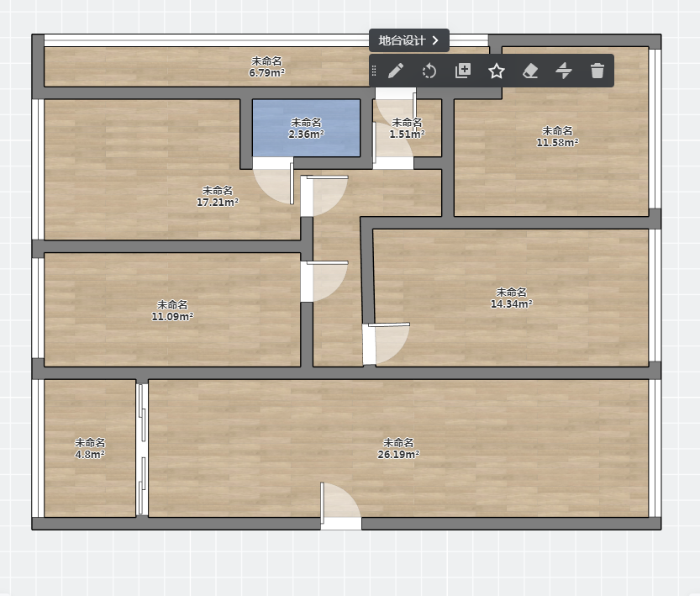
Task: Select the 6.79m² room at top
Action: (x=266, y=66)
